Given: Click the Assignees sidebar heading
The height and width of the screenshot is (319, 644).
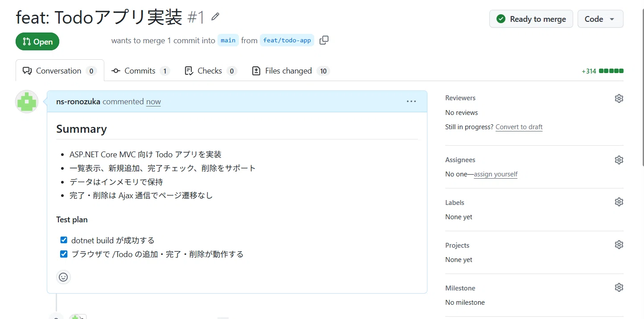Looking at the screenshot, I should point(460,160).
